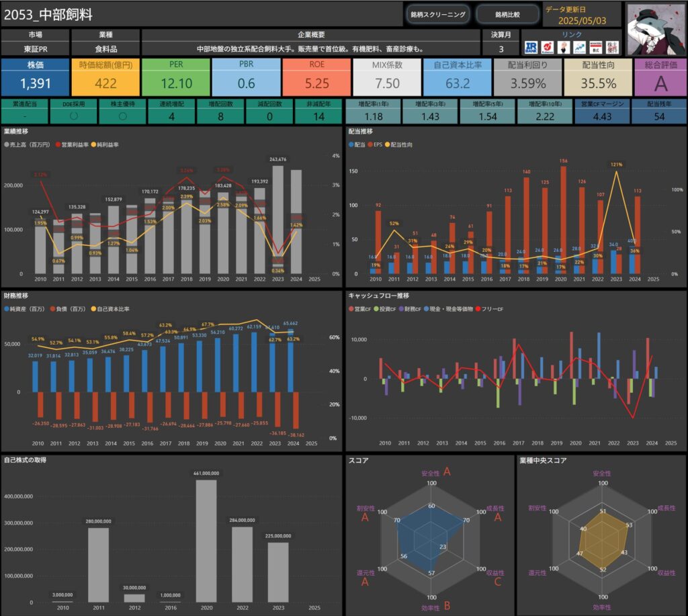The height and width of the screenshot is (616, 688).
Task: Click the 株主優待 circle indicator
Action: coord(123,116)
